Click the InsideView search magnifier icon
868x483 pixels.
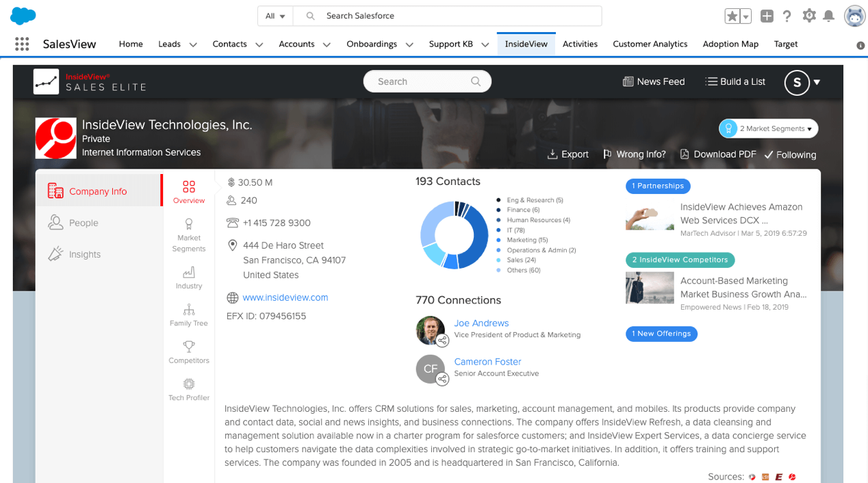pos(476,82)
